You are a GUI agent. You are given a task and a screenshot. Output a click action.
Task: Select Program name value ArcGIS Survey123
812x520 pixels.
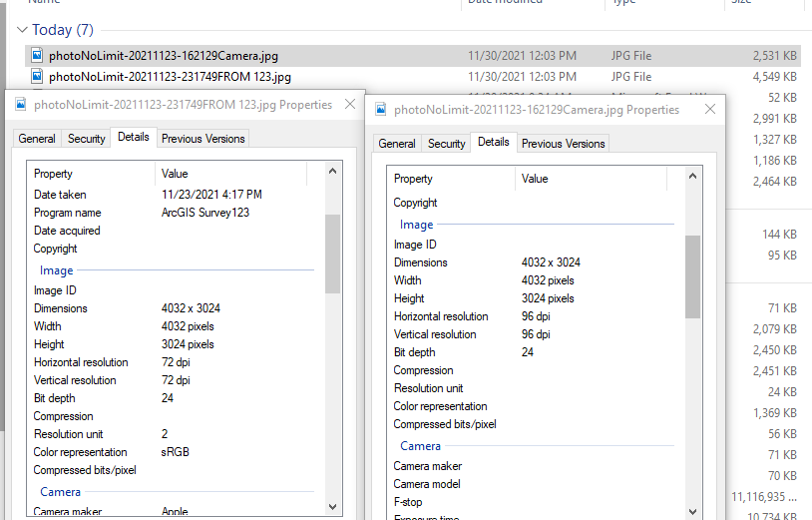click(x=205, y=213)
